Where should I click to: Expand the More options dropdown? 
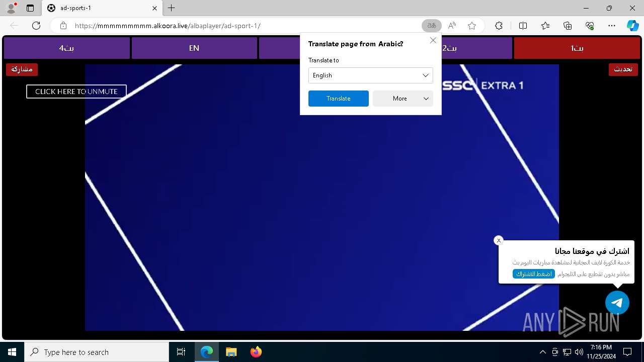(x=403, y=99)
